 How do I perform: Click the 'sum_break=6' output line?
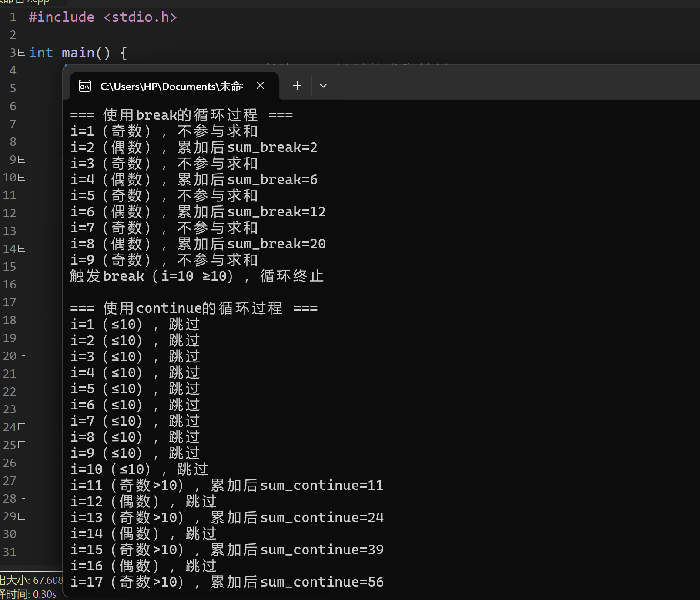[194, 180]
